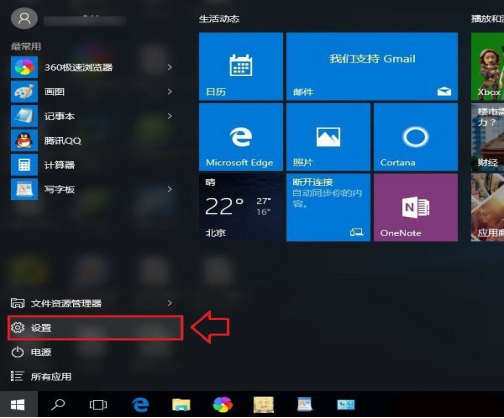
Task: Launch Tencent QQ from most-used list
Action: tap(92, 140)
